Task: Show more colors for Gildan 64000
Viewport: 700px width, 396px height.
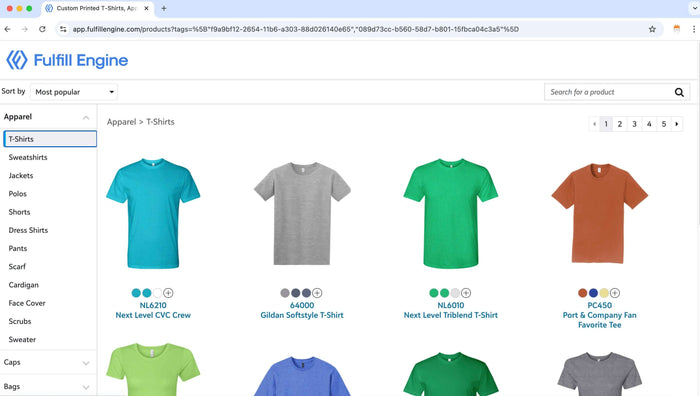Action: [317, 293]
